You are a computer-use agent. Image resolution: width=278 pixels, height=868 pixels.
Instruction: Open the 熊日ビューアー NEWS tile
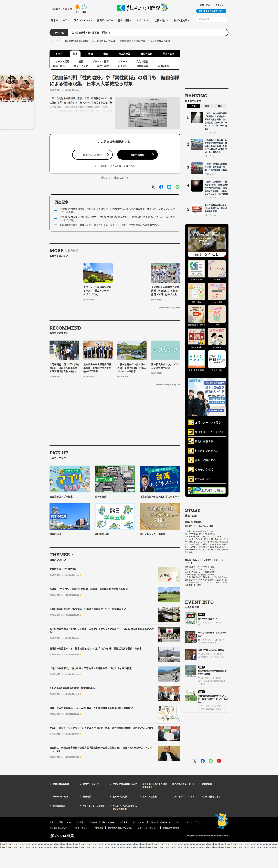(196, 269)
